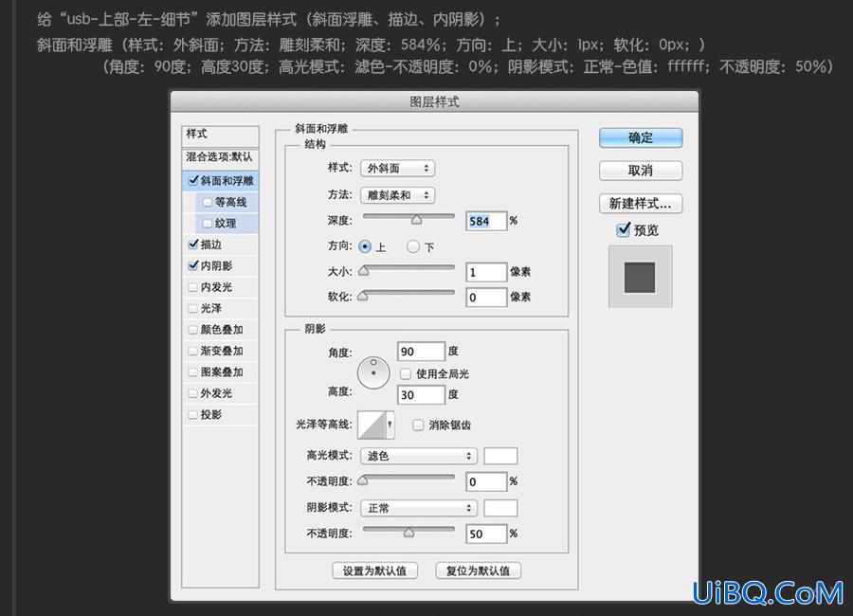The height and width of the screenshot is (616, 853).
Task: Open the 样式 dropdown showing 外斜面
Action: click(398, 168)
